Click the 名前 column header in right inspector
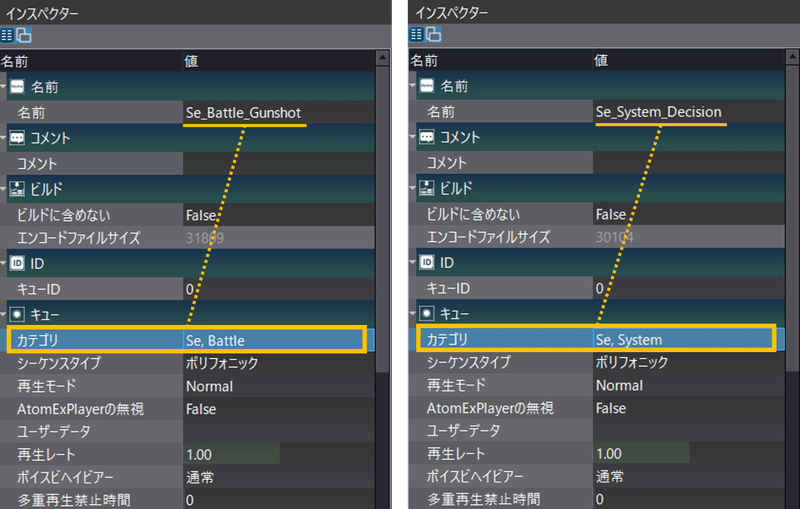The height and width of the screenshot is (509, 800). [501, 60]
